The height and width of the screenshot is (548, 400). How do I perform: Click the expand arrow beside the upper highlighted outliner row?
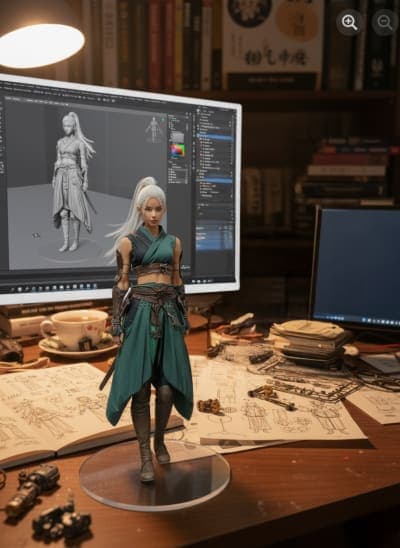(198, 137)
